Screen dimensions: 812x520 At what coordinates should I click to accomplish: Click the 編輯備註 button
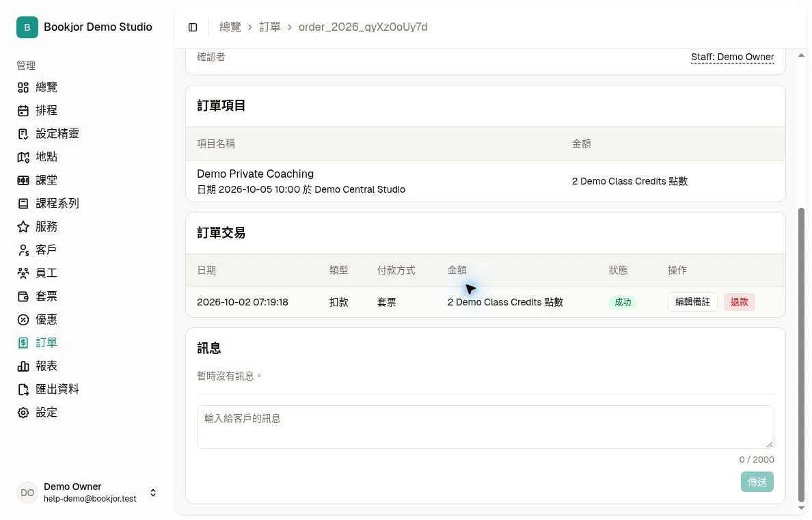coord(692,302)
